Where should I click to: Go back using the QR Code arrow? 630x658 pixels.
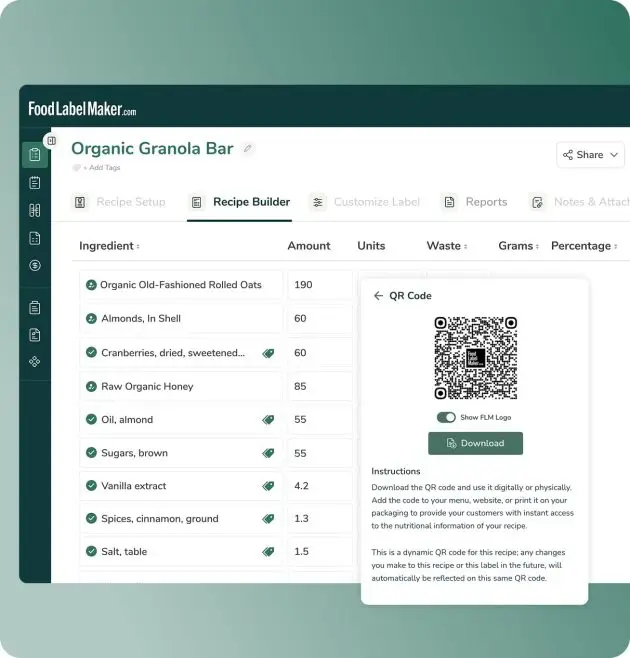378,296
